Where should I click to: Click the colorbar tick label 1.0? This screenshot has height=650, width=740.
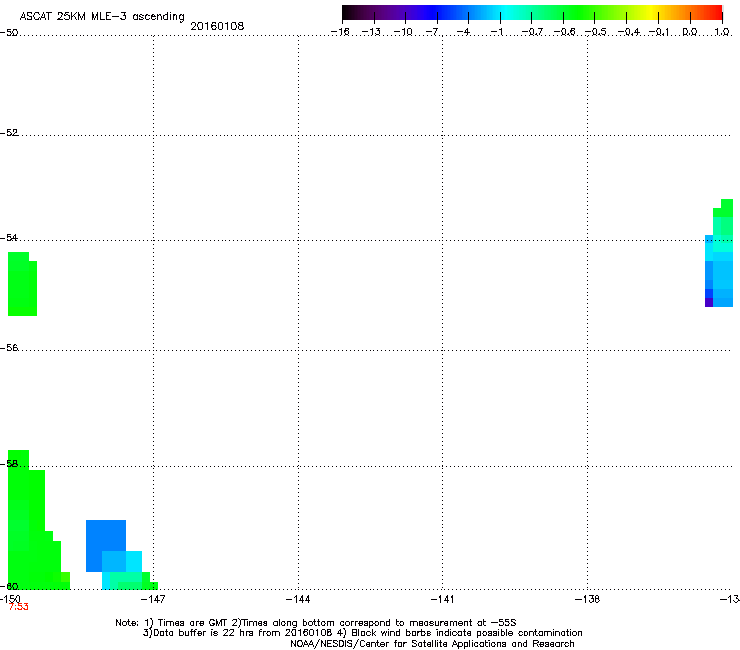722,32
